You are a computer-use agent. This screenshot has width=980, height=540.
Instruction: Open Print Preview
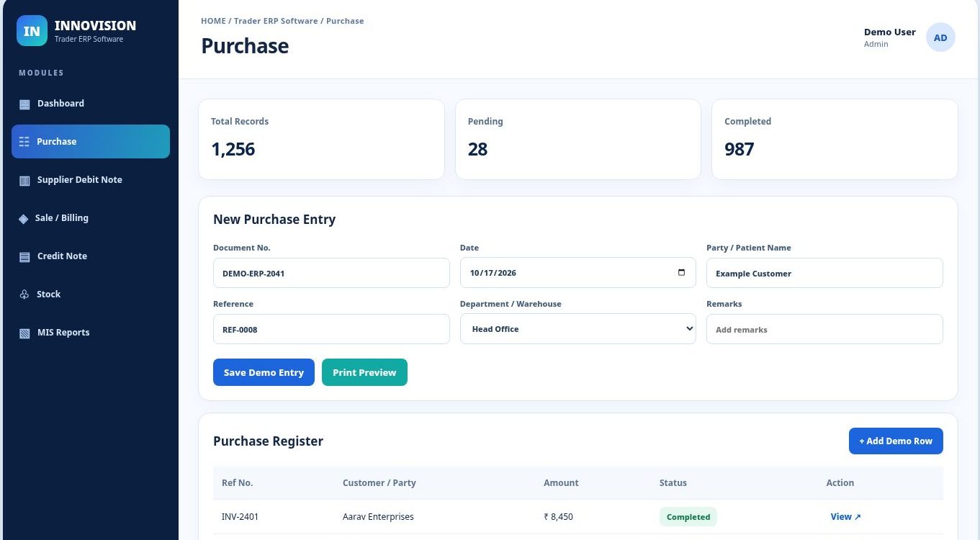tap(364, 372)
